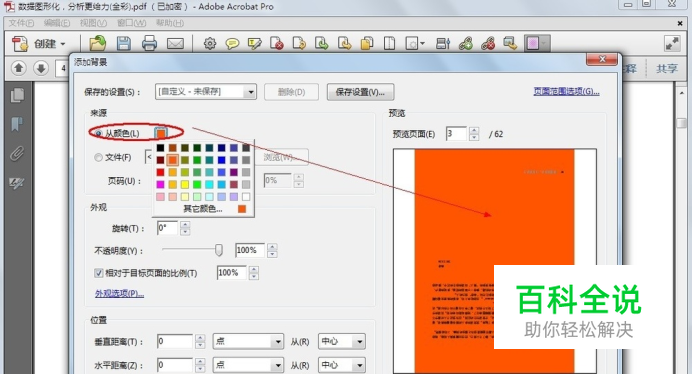Click the combine pages yellow documents icon
Image resolution: width=692 pixels, height=374 pixels.
tap(367, 44)
